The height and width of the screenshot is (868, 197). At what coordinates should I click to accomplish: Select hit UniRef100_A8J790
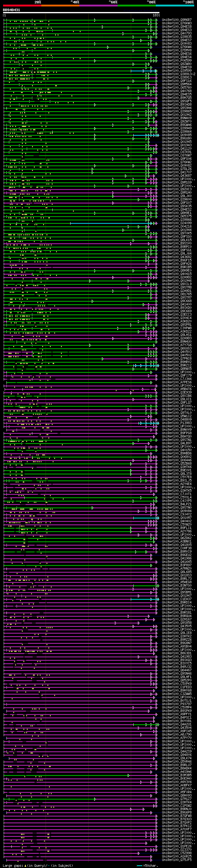point(177,734)
